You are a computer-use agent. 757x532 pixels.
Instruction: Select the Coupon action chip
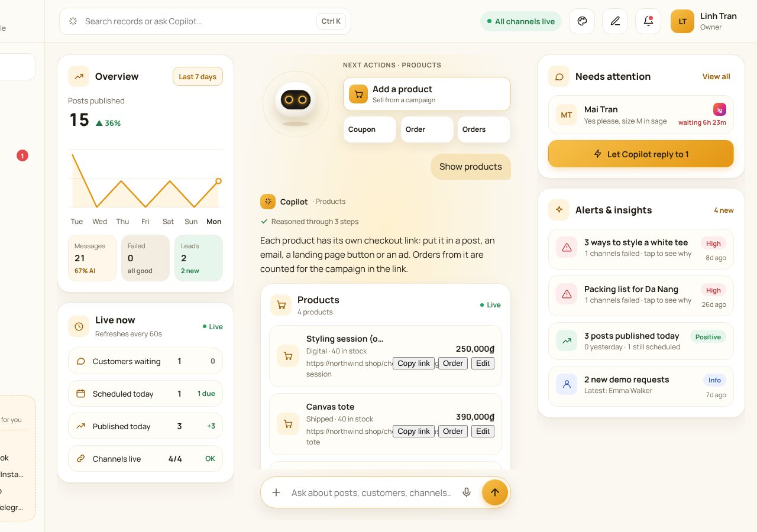(370, 129)
